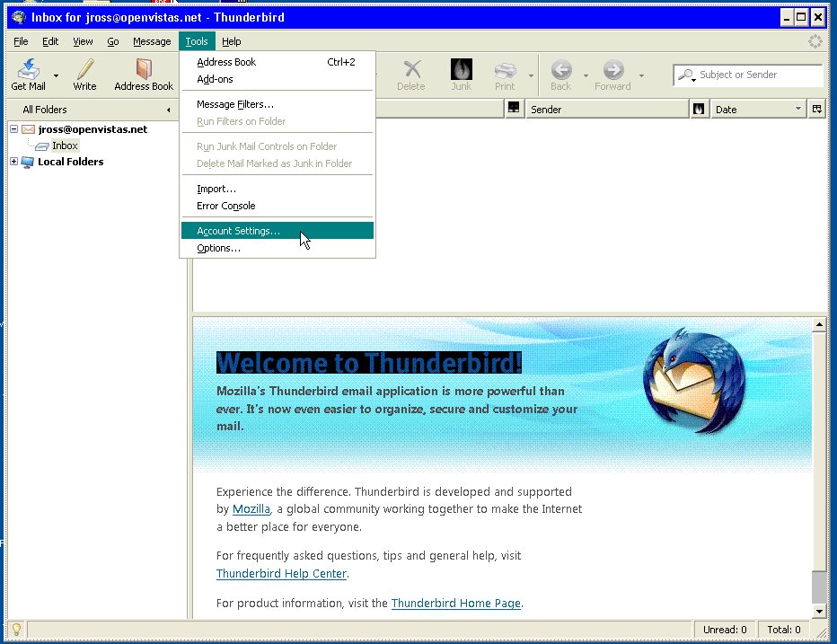The height and width of the screenshot is (644, 837).
Task: Click the Local Folders computer icon
Action: point(28,162)
